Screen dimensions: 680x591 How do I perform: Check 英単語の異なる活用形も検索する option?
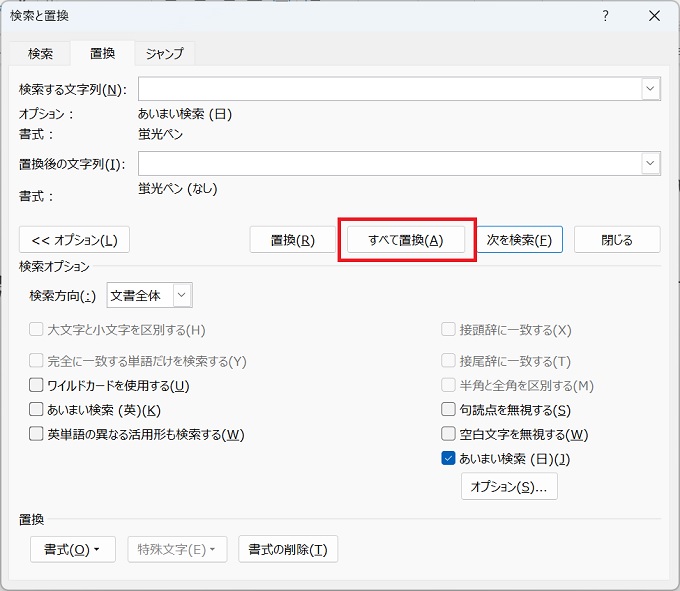tap(36, 434)
